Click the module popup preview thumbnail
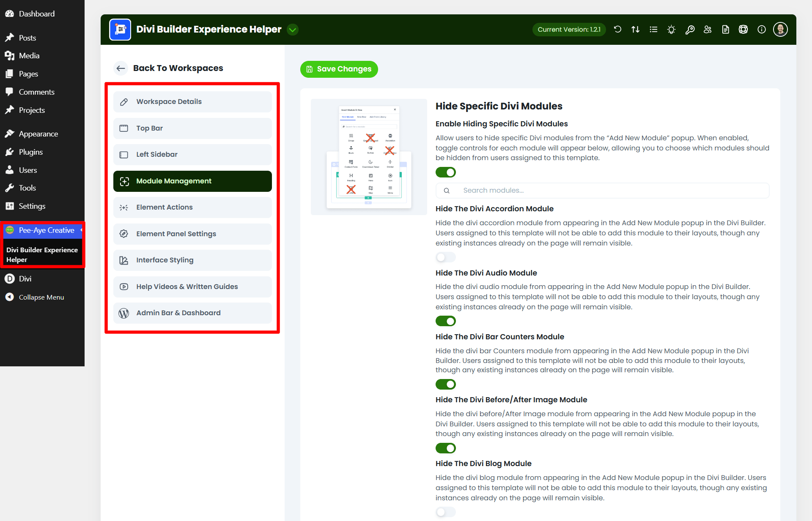The width and height of the screenshot is (812, 521). tap(369, 157)
